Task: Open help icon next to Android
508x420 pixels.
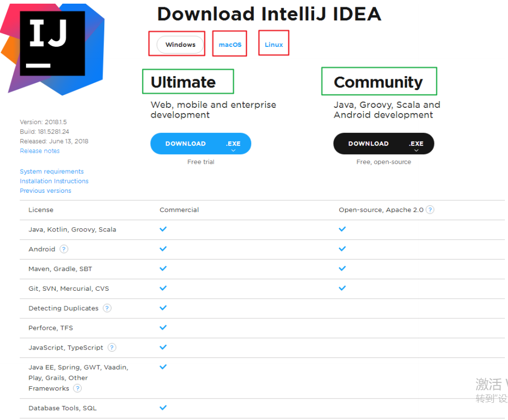Action: click(64, 249)
